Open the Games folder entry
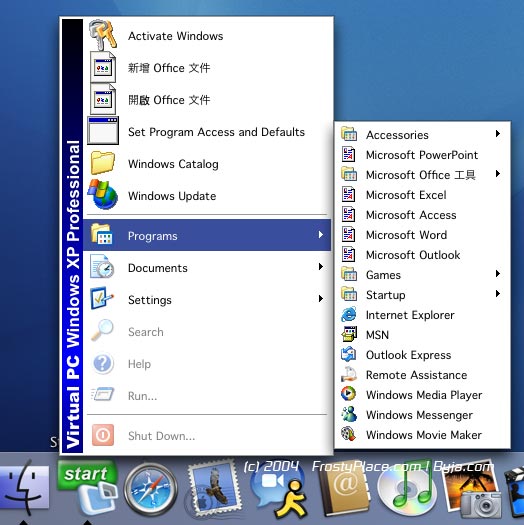This screenshot has width=524, height=525. point(422,275)
